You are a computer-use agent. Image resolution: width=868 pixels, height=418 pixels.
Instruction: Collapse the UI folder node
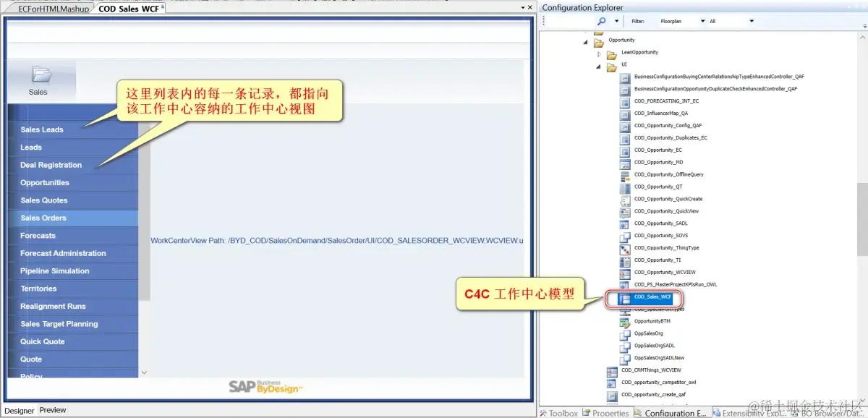[599, 67]
